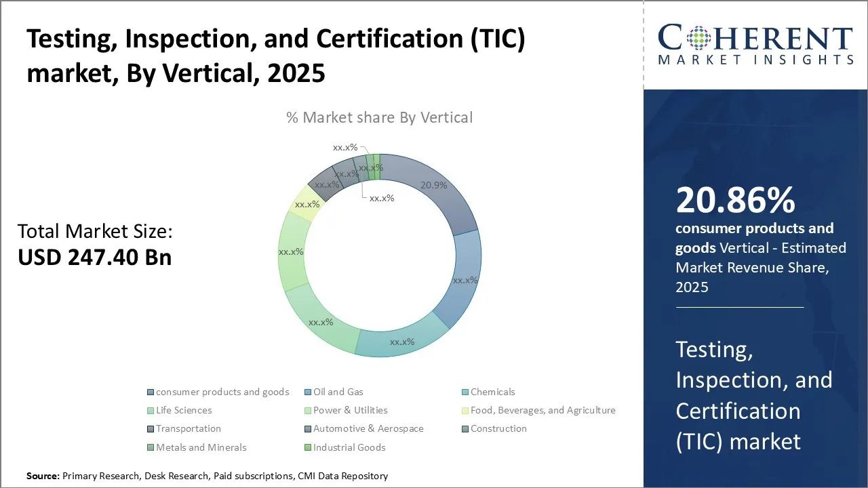Click the large 20.86% figure in the side panel
The image size is (868, 488).
coord(735,201)
